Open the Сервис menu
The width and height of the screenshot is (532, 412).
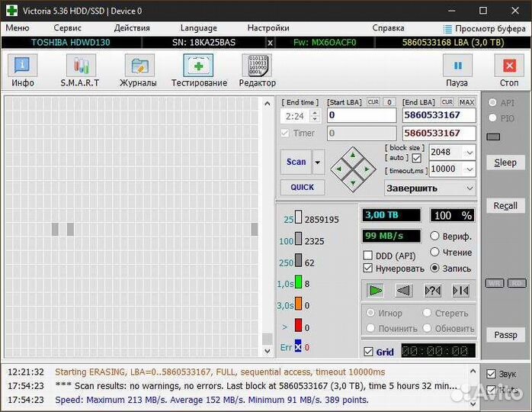point(67,28)
